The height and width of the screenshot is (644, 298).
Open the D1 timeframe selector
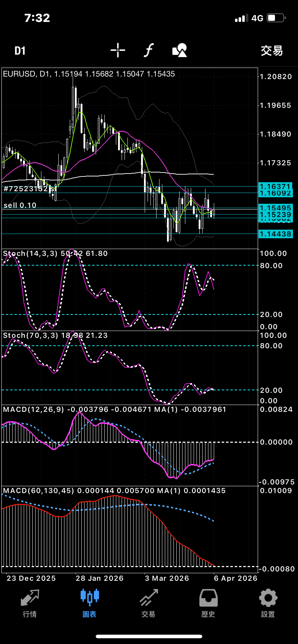tap(20, 51)
